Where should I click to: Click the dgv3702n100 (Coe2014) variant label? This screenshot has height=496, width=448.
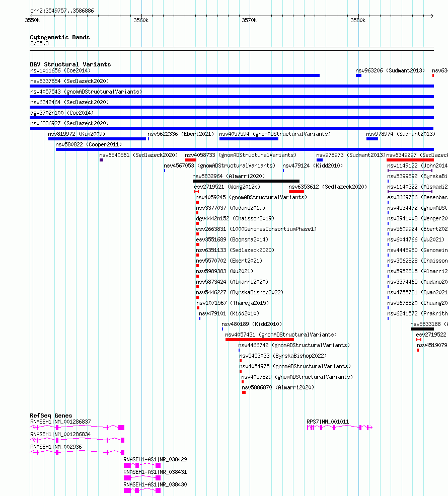(x=62, y=113)
